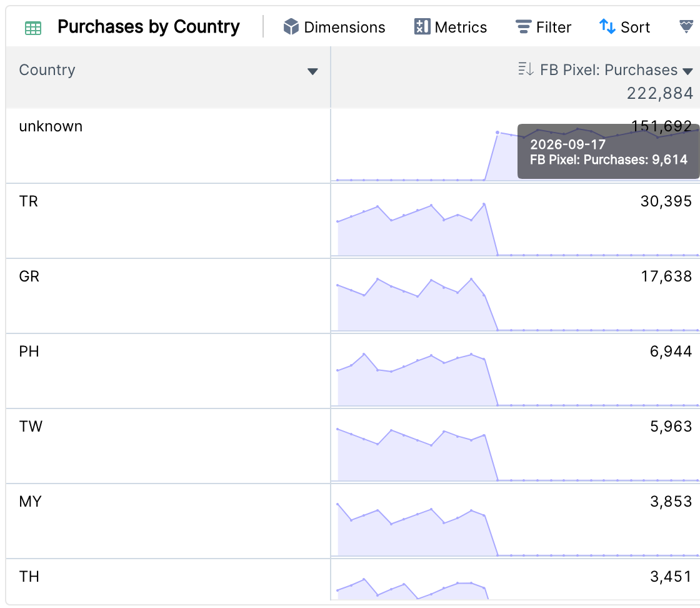Click the 2026-09-17 tooltip date
This screenshot has width=700, height=608.
567,144
